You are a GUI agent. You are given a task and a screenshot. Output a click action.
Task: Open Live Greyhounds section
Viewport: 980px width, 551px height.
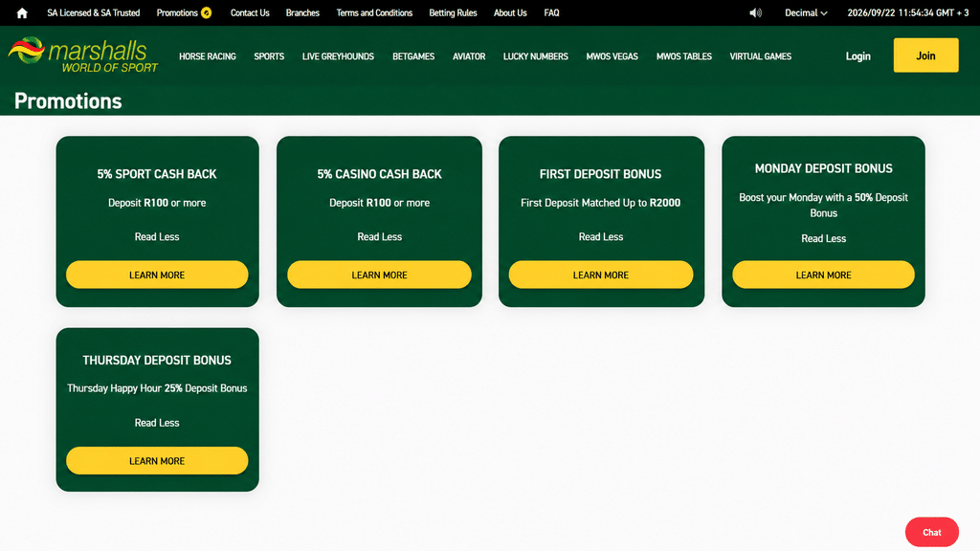pyautogui.click(x=338, y=56)
